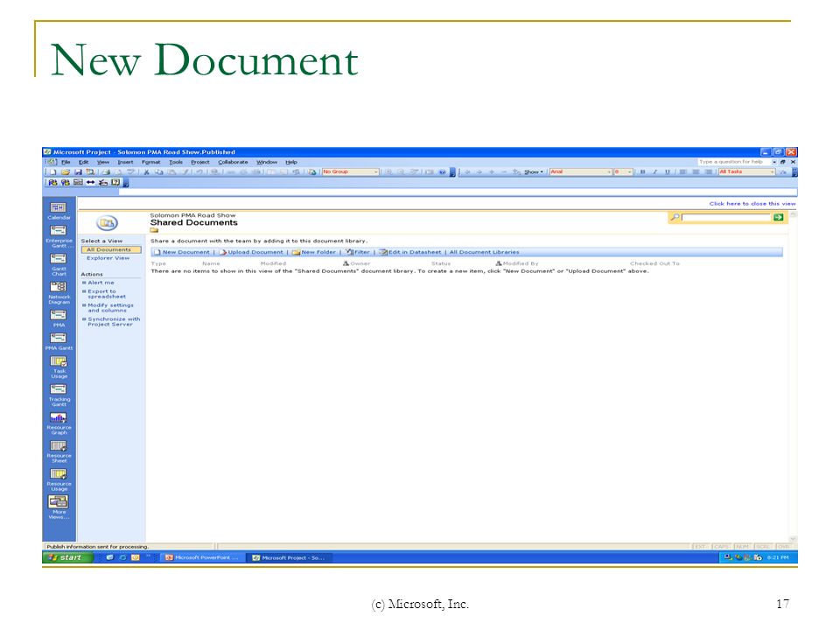Click the Start button
The image size is (840, 630).
pos(67,557)
